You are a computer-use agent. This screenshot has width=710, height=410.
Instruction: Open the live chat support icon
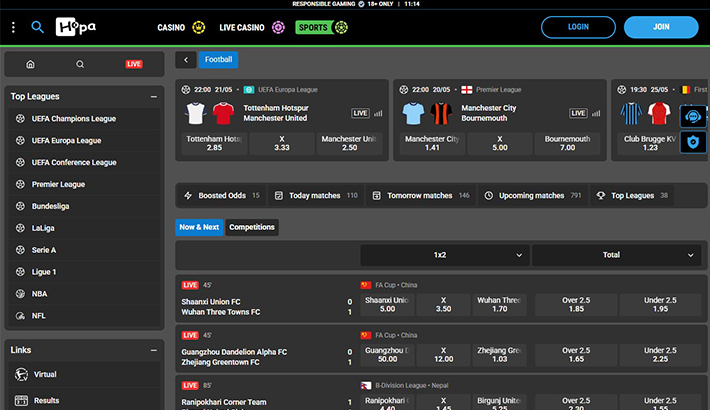click(x=693, y=117)
